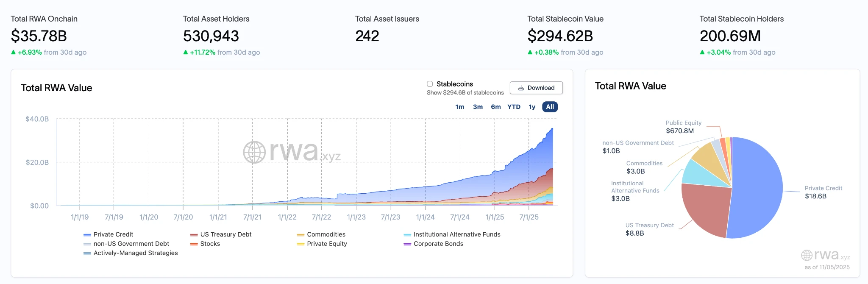Image resolution: width=868 pixels, height=284 pixels.
Task: Select the 1m time range
Action: point(459,107)
